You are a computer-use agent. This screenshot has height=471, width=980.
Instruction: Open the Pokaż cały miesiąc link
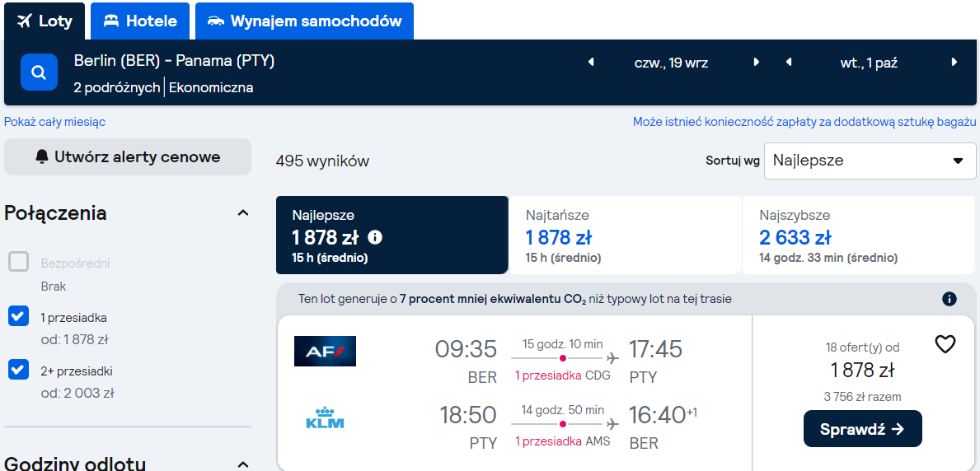pyautogui.click(x=55, y=122)
